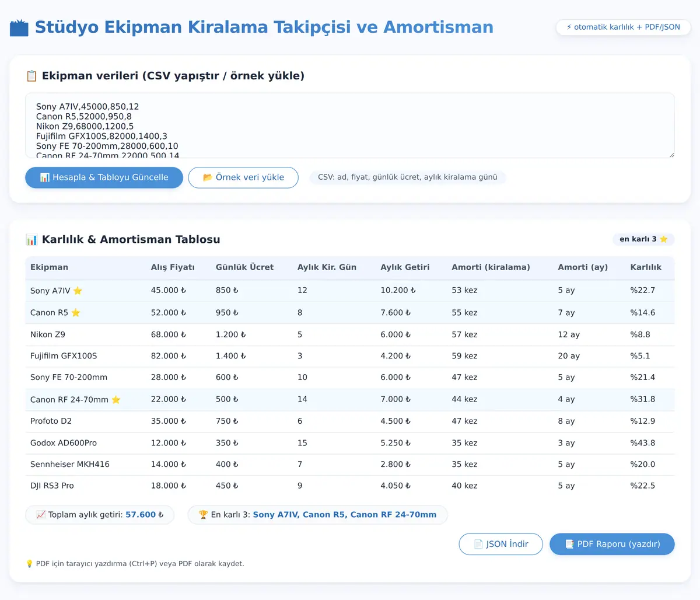Click the 5.250 ₺ monthly revenue cell
Image resolution: width=700 pixels, height=600 pixels.
tap(396, 443)
